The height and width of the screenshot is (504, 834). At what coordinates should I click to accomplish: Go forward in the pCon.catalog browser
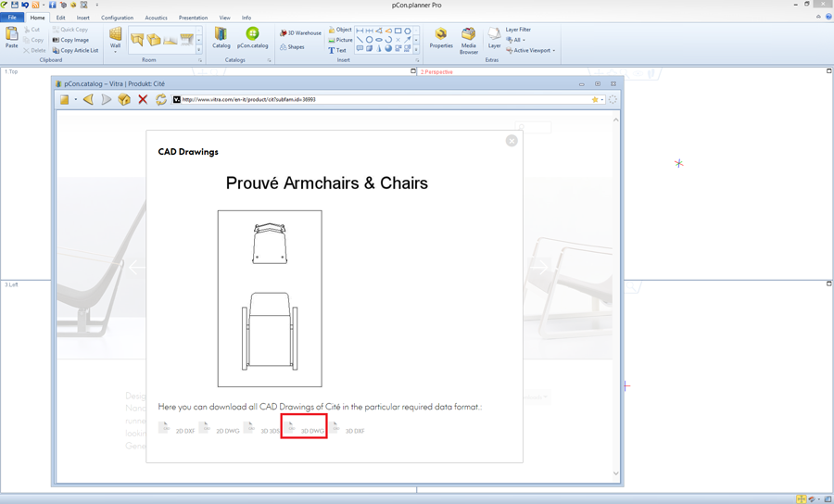107,99
